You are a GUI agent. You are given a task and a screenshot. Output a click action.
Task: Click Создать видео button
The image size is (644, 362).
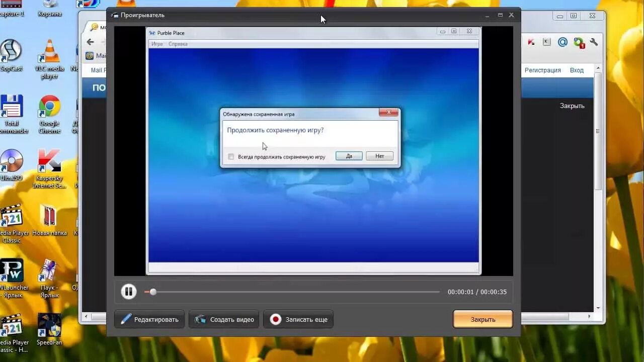[x=224, y=319]
